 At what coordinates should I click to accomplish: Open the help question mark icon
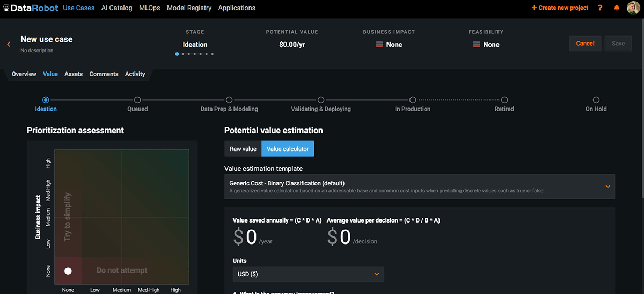click(x=600, y=8)
